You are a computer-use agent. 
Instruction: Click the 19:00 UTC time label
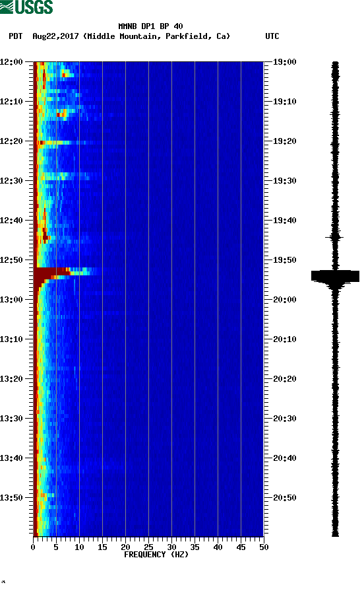(x=284, y=61)
